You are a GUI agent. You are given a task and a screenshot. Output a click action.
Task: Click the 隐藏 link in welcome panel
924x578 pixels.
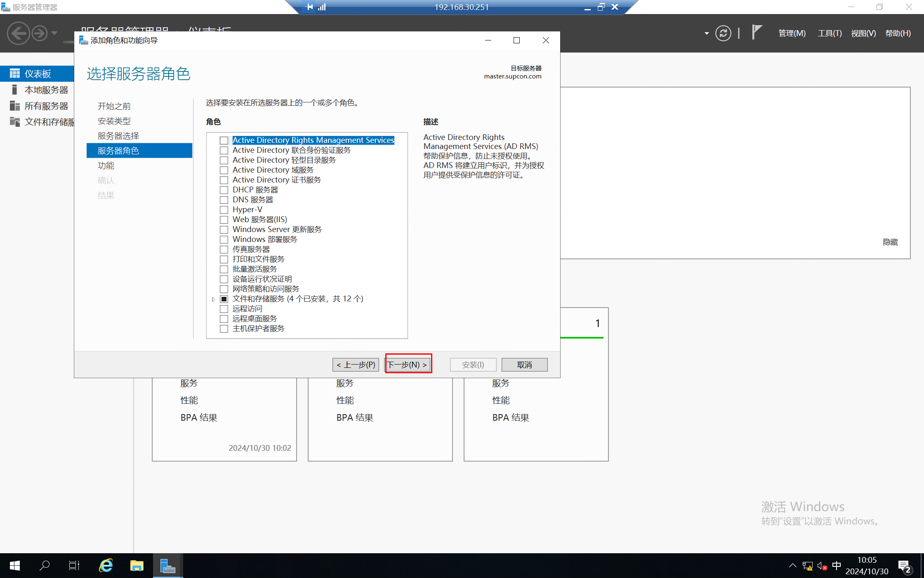pyautogui.click(x=890, y=242)
